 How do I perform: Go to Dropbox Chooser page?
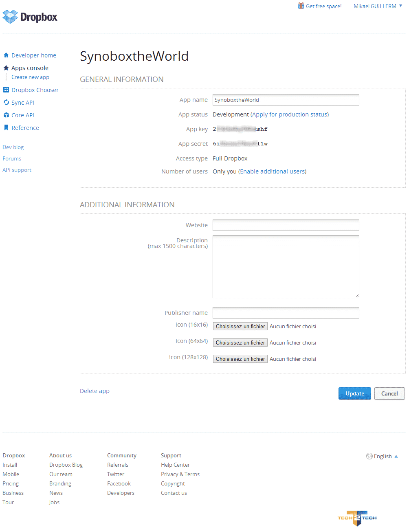[x=35, y=90]
